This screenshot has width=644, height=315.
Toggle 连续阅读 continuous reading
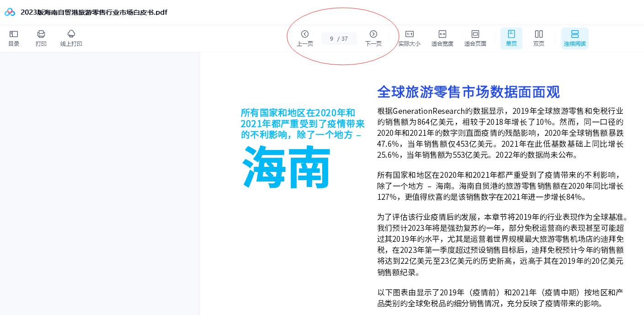coord(575,38)
